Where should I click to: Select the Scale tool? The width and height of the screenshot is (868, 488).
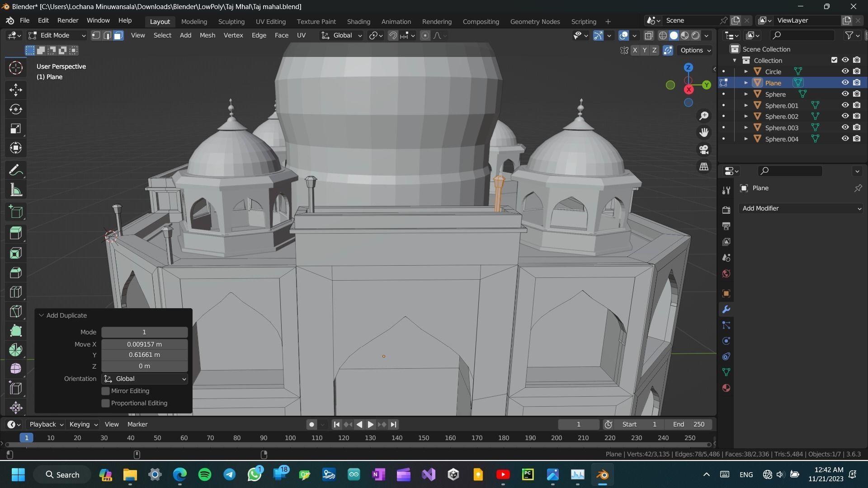click(x=16, y=128)
